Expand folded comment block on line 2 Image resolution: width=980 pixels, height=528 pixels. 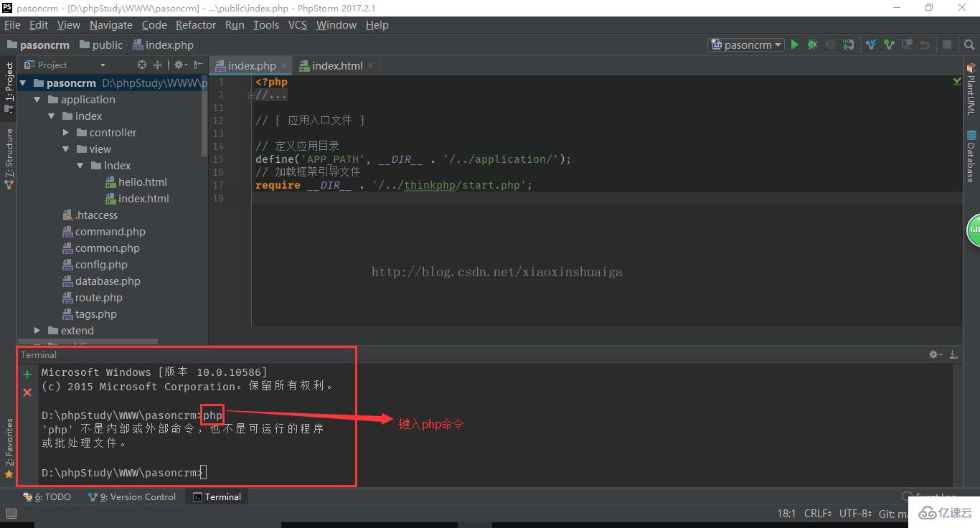point(251,95)
